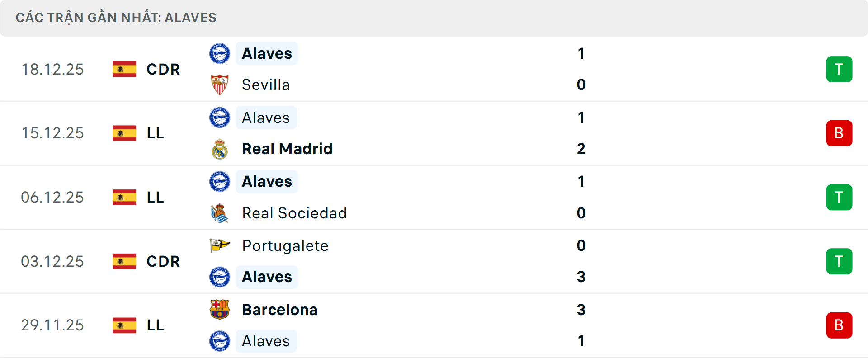Select the Alaves club crest next to Sevilla match
868x358 pixels.
(x=220, y=53)
